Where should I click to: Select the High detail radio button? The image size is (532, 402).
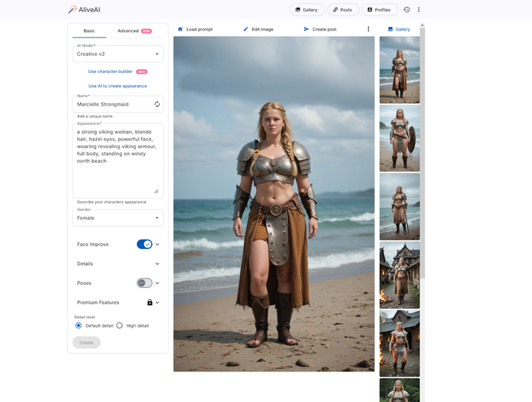(x=119, y=325)
